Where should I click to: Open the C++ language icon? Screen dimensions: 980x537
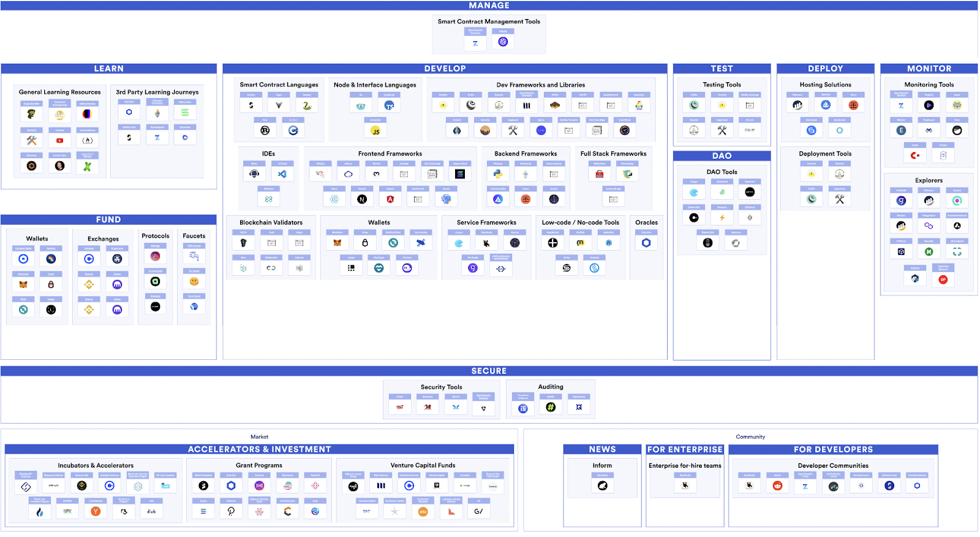coord(293,131)
